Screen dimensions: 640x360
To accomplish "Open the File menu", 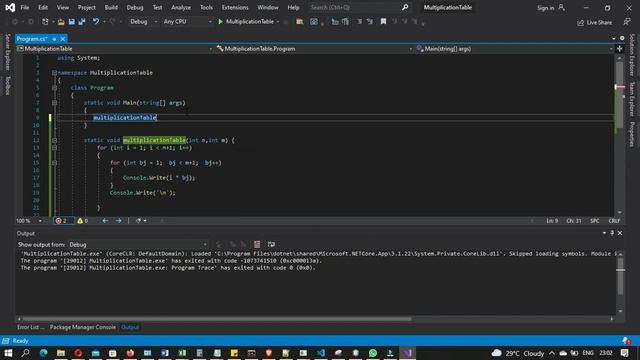I will click(x=24, y=7).
